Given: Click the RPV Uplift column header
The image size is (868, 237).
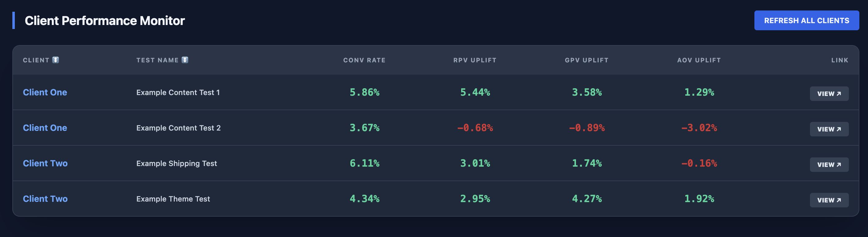Looking at the screenshot, I should pyautogui.click(x=474, y=60).
